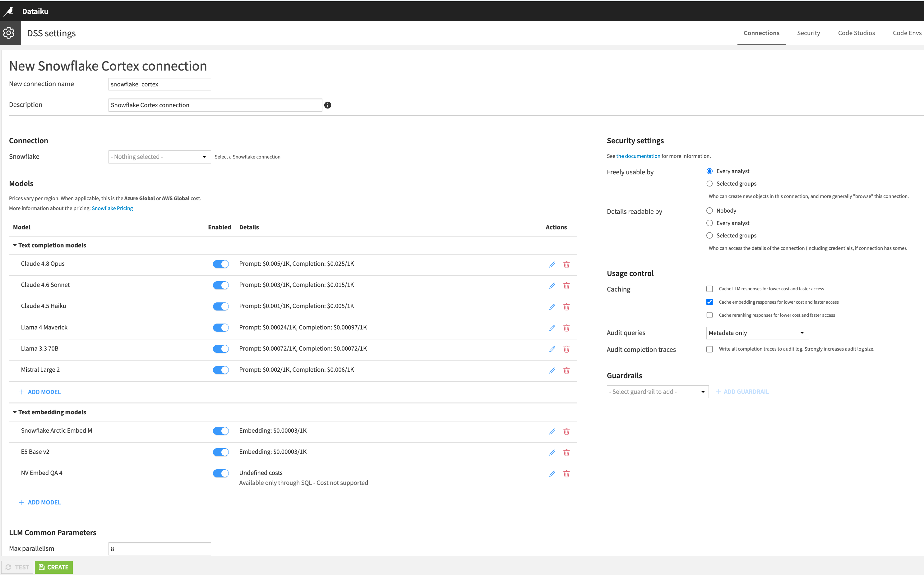Click the info icon beside Description

(x=327, y=105)
